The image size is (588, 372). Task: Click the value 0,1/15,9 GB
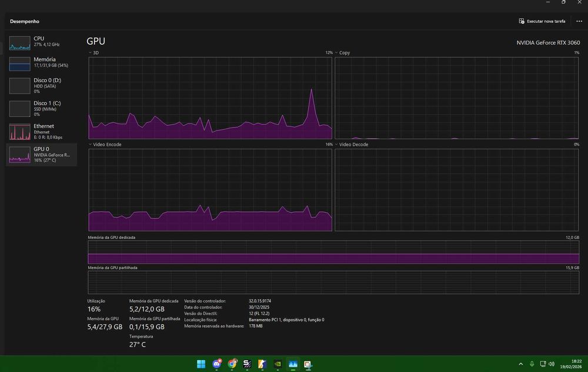146,327
